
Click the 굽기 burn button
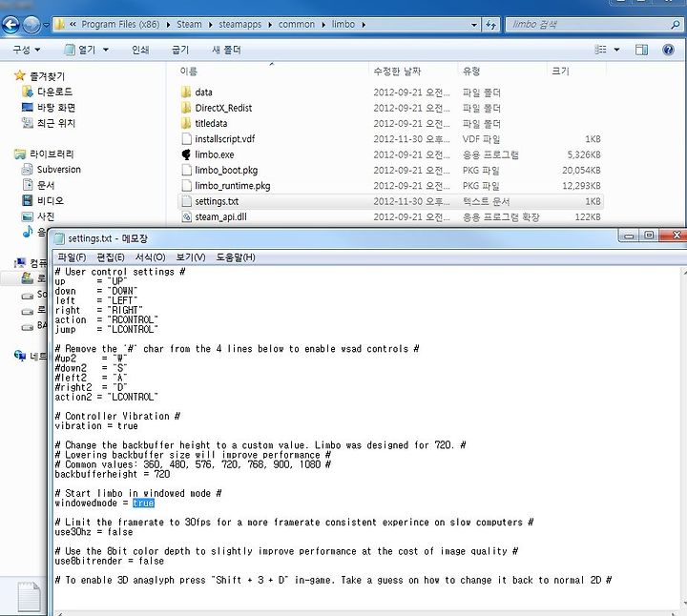180,50
